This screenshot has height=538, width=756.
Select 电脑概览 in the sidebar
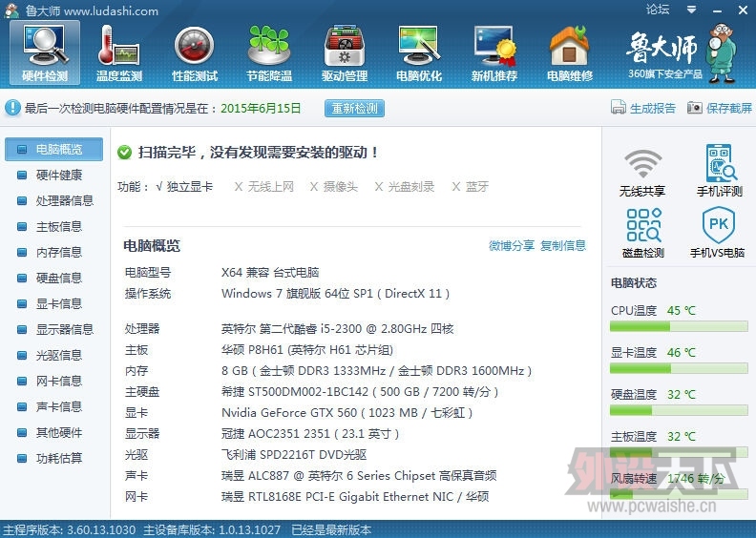click(53, 150)
